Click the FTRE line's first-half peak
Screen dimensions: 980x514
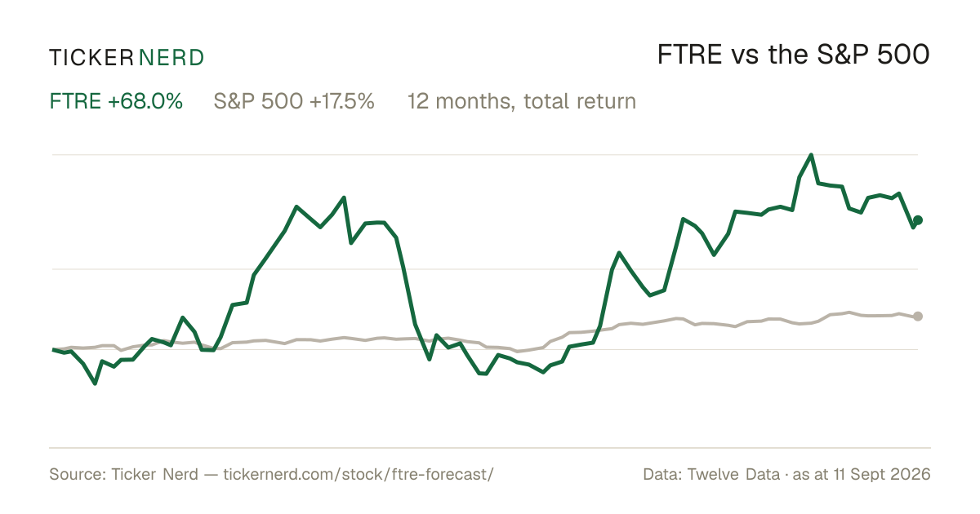[344, 197]
